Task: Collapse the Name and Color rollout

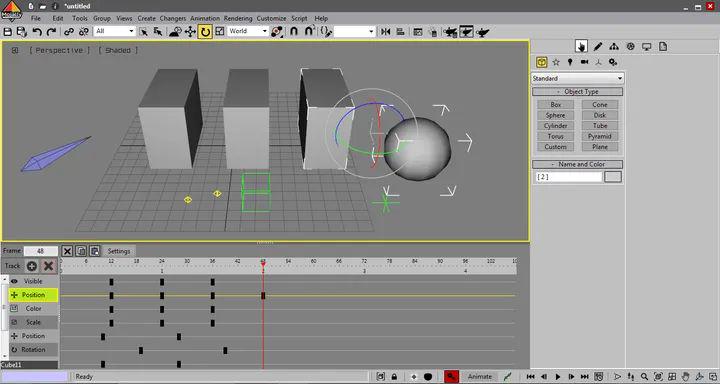Action: 577,164
